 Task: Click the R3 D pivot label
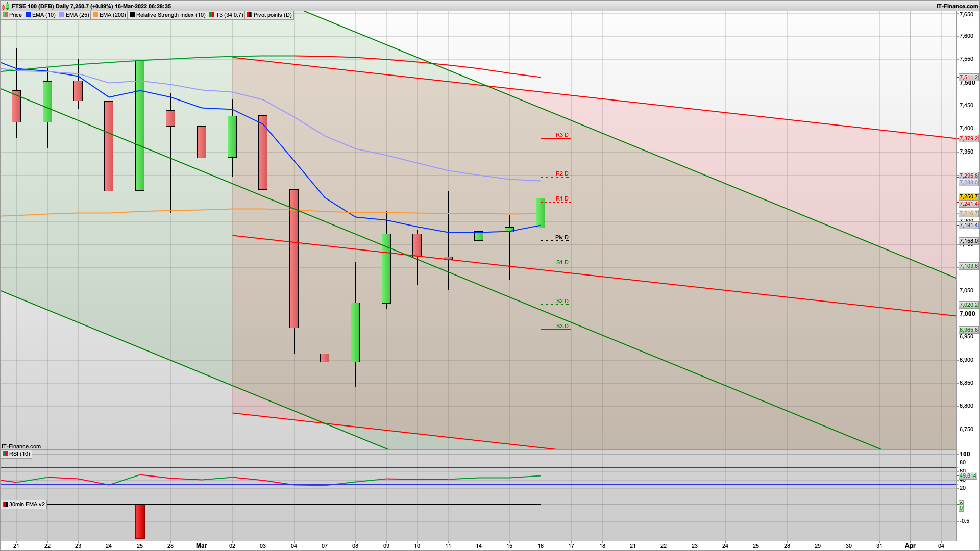[x=562, y=135]
